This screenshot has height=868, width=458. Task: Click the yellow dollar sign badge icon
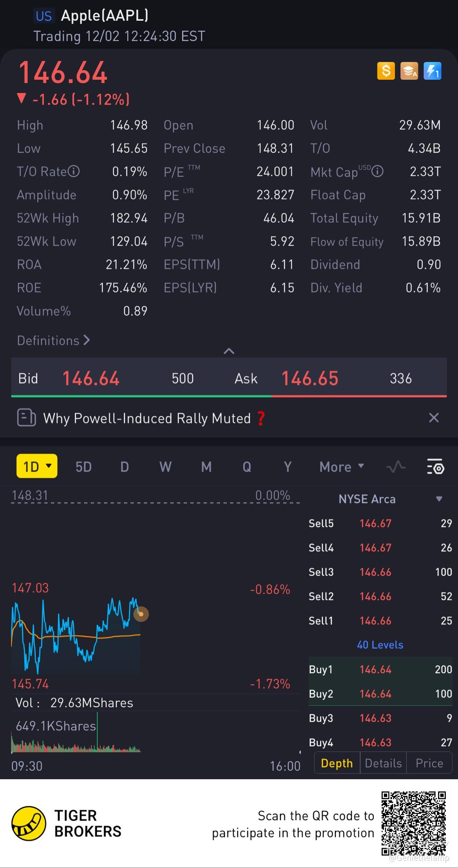pyautogui.click(x=386, y=71)
